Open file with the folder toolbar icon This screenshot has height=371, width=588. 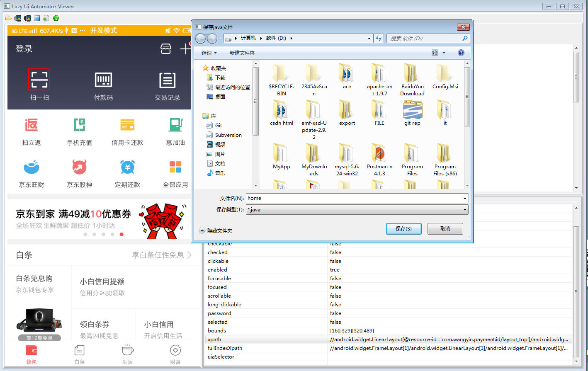click(x=8, y=18)
